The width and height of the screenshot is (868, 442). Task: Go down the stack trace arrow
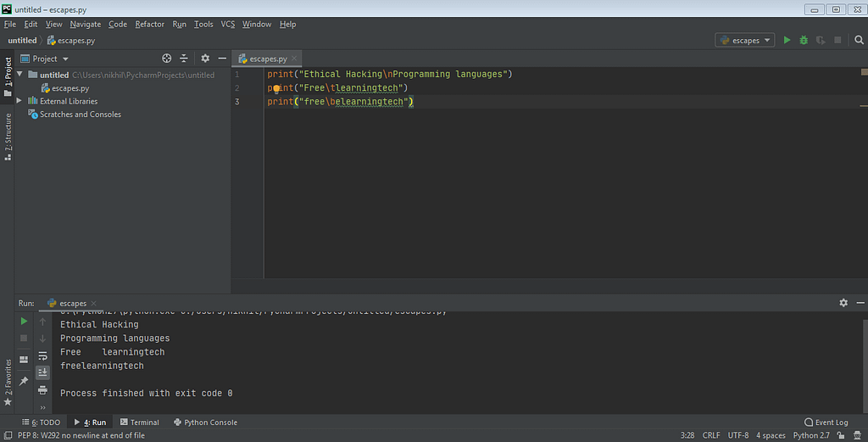click(42, 338)
